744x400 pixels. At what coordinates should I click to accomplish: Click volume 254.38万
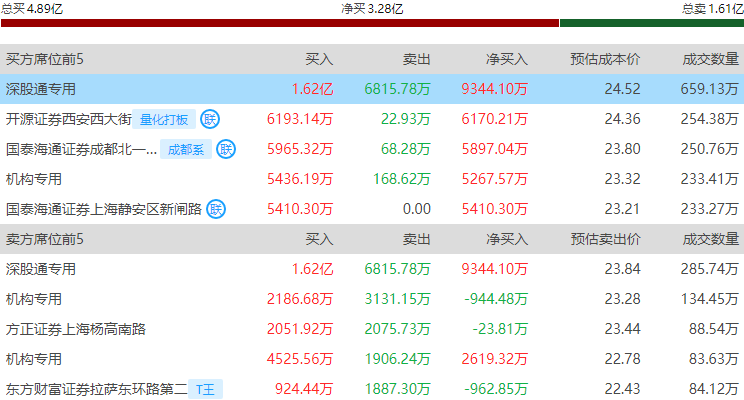[x=709, y=119]
